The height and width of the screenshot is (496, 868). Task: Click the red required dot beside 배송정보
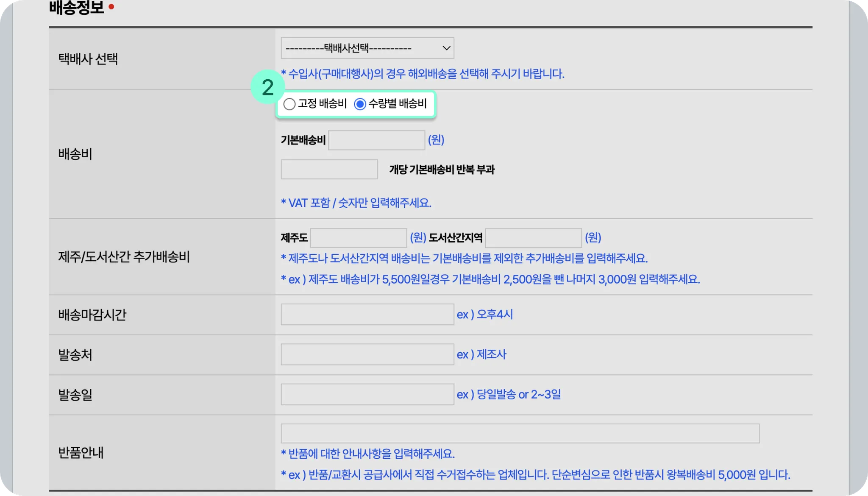(111, 7)
